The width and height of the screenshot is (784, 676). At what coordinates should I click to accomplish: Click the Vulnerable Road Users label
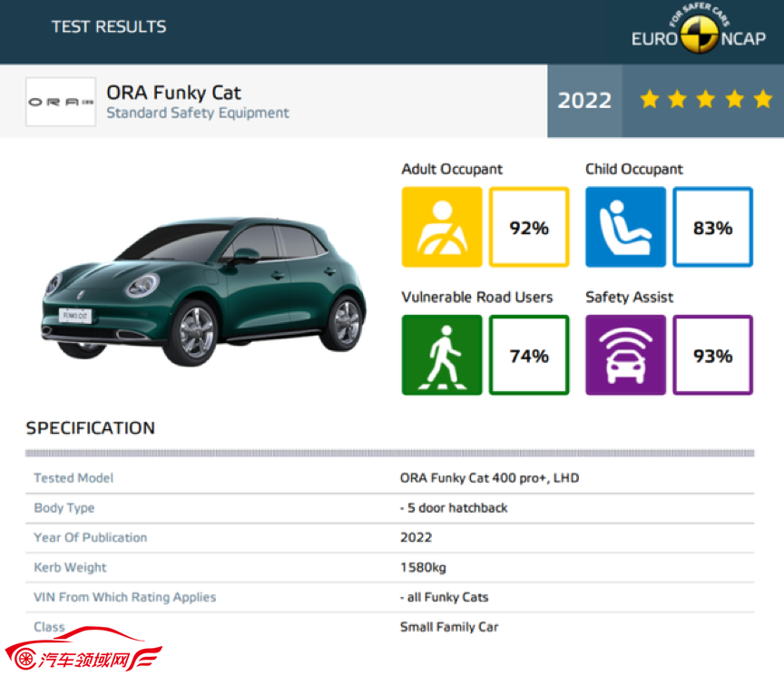(x=477, y=297)
